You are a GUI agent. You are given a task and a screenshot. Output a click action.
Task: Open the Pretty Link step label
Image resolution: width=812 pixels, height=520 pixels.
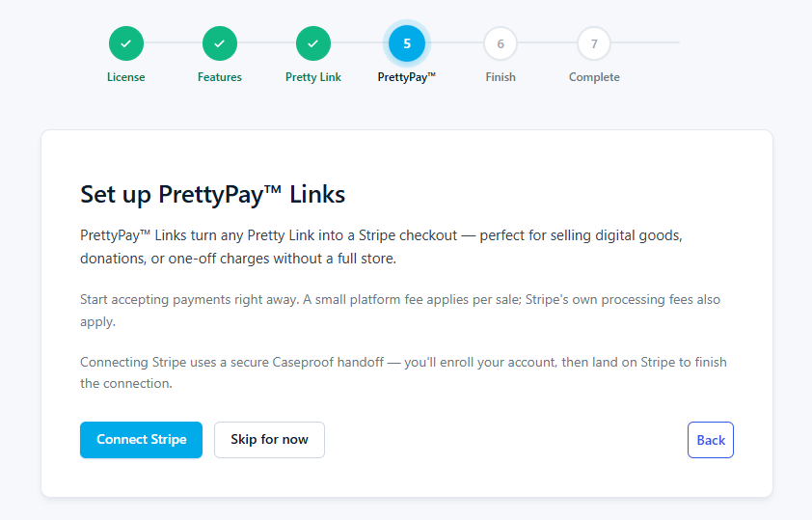click(313, 77)
